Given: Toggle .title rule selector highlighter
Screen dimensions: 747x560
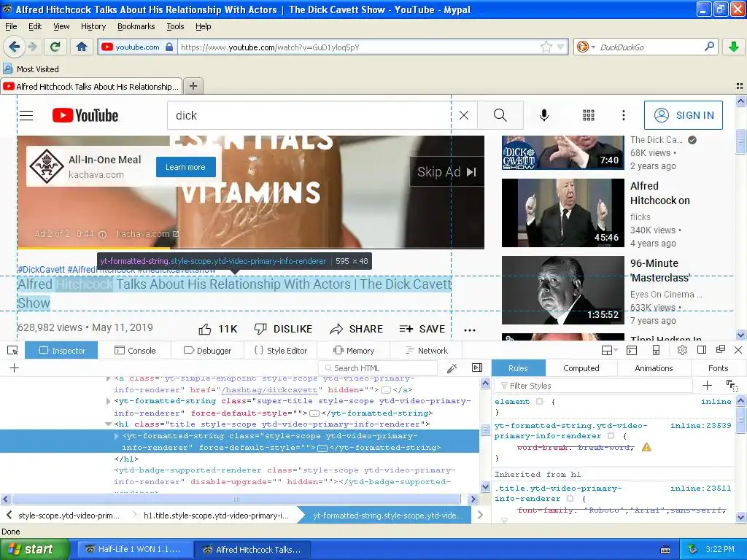Looking at the screenshot, I should pos(570,499).
